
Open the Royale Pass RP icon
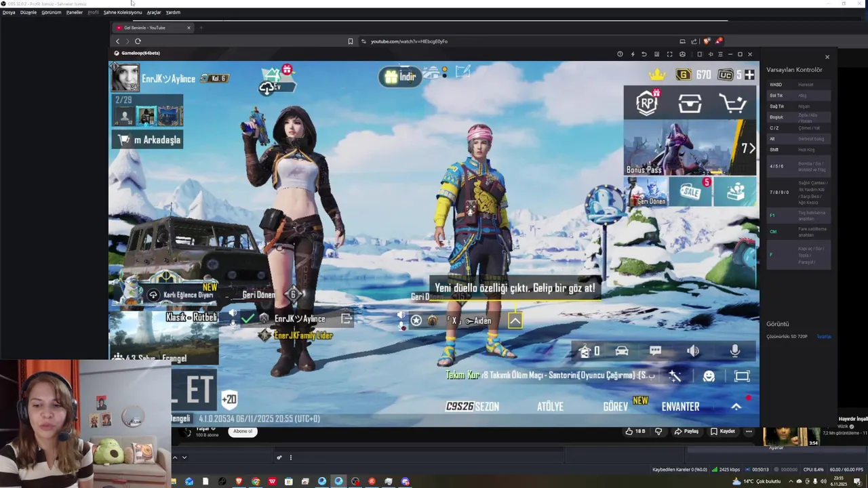pyautogui.click(x=648, y=103)
